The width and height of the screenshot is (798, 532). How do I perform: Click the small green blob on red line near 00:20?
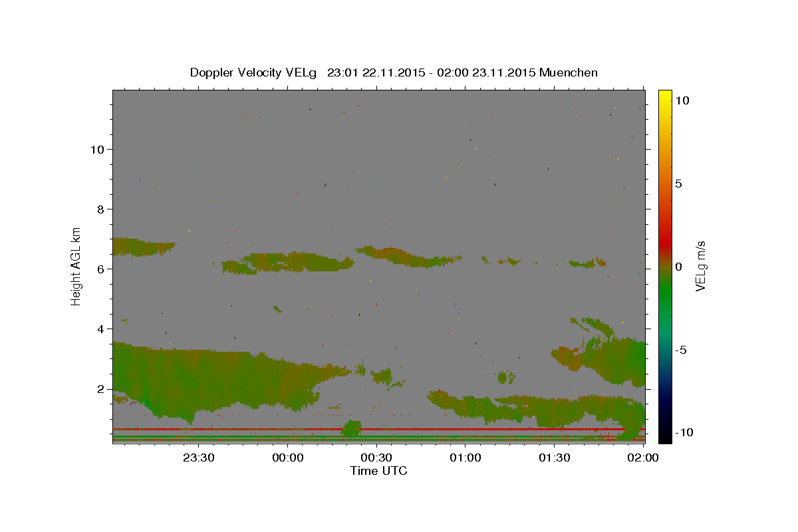click(352, 429)
